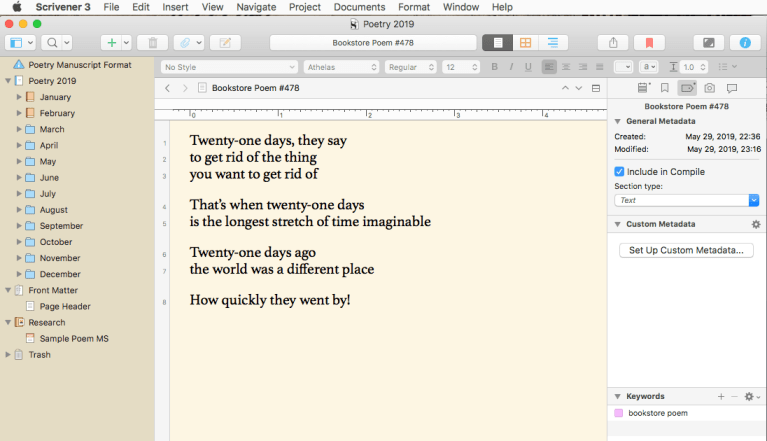This screenshot has height=441, width=767.
Task: Open the Section type dropdown
Action: click(x=686, y=200)
